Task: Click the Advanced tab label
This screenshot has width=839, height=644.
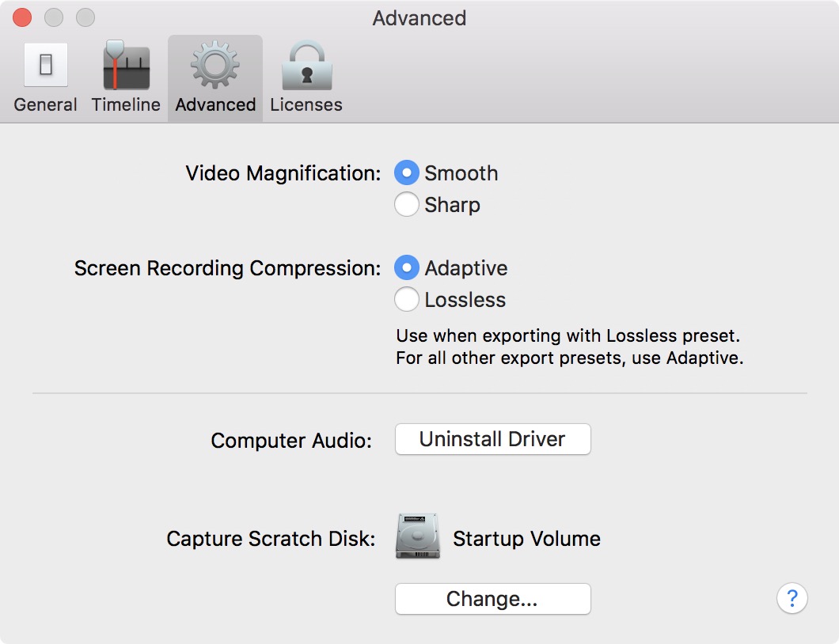Action: coord(215,105)
